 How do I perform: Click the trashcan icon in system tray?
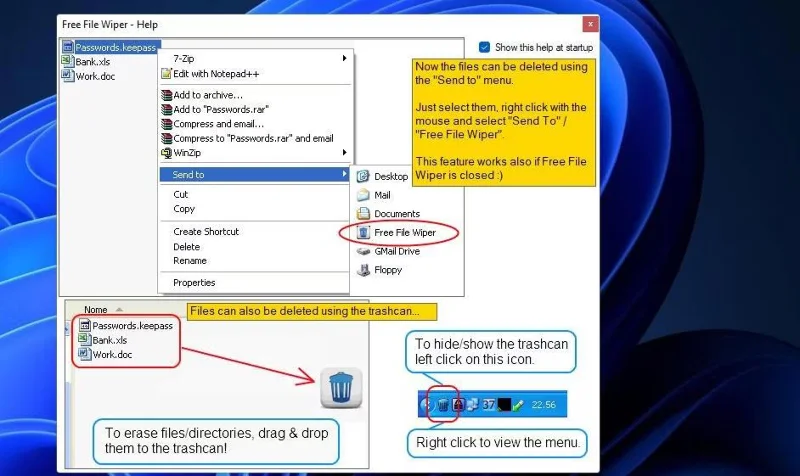pos(443,405)
